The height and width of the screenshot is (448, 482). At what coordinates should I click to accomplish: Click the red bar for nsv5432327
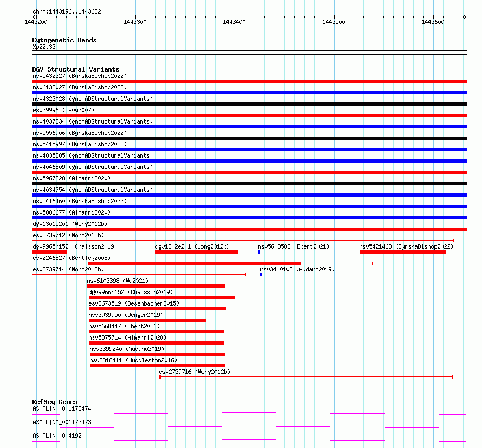(x=249, y=81)
